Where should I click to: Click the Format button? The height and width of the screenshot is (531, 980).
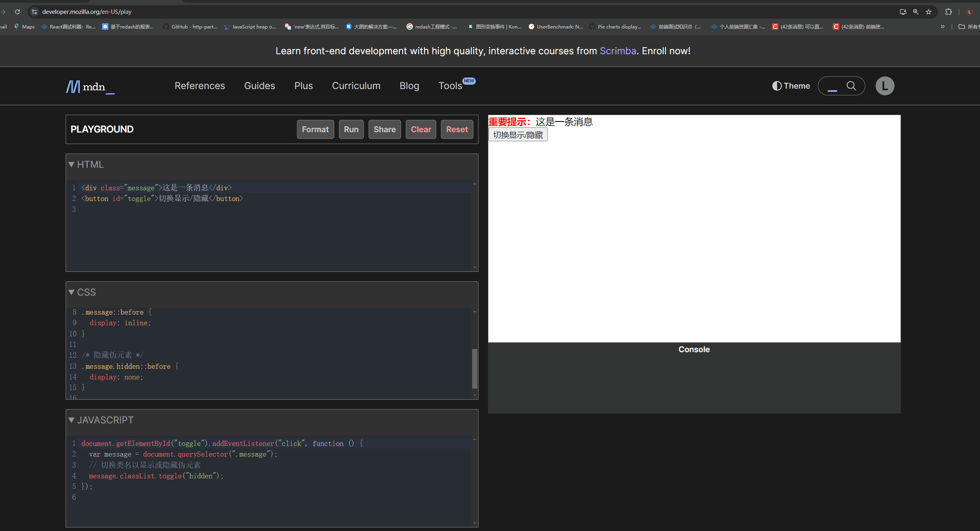[315, 129]
